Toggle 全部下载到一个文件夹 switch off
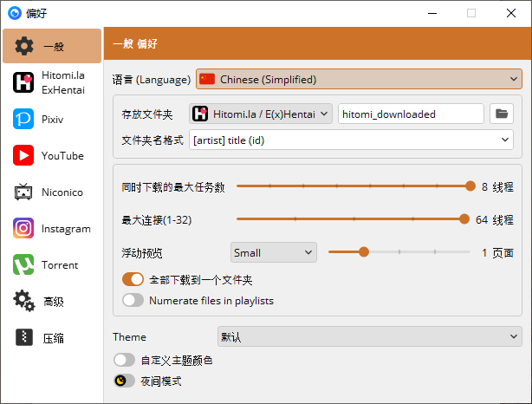The height and width of the screenshot is (404, 532). coord(133,279)
